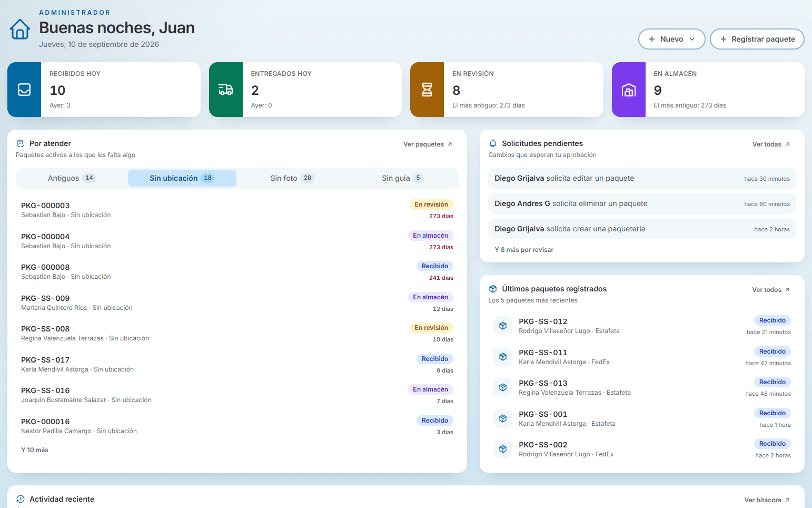
Task: Select package PKG-000016 in the list
Action: click(x=237, y=426)
